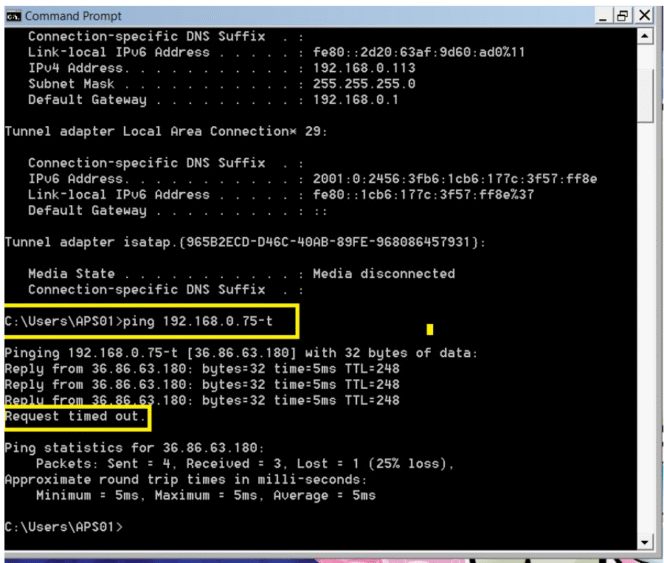Click IPv6 address 2001:0:2456:3fb6:1cb6:177c:3f57:ff8e
Screen dimensions: 664x563
tap(455, 179)
